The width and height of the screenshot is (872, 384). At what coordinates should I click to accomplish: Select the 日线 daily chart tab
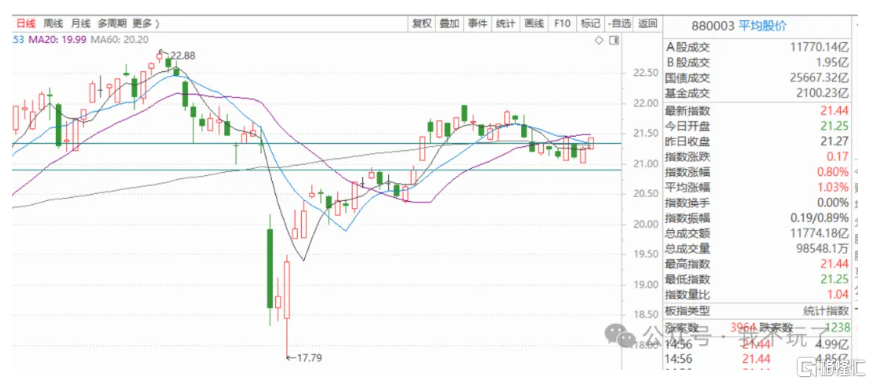pyautogui.click(x=26, y=24)
